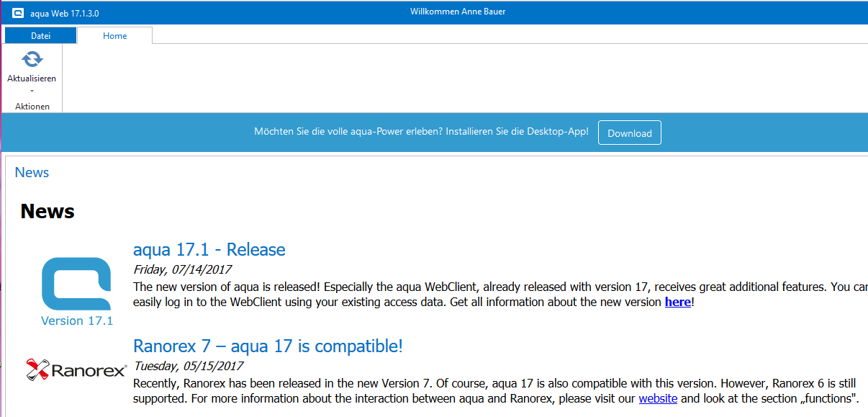Follow the "here" link in release article
The image size is (868, 417).
pos(677,302)
